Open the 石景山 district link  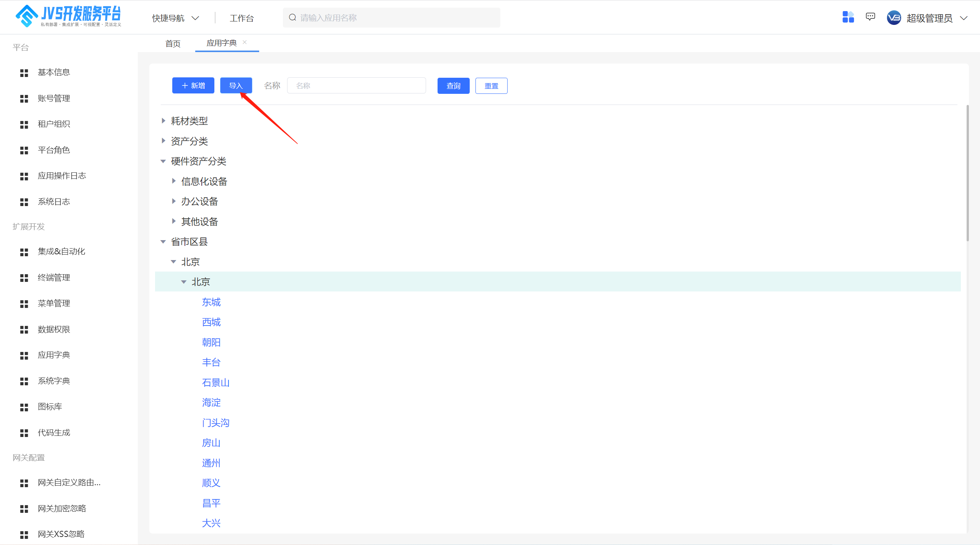216,383
